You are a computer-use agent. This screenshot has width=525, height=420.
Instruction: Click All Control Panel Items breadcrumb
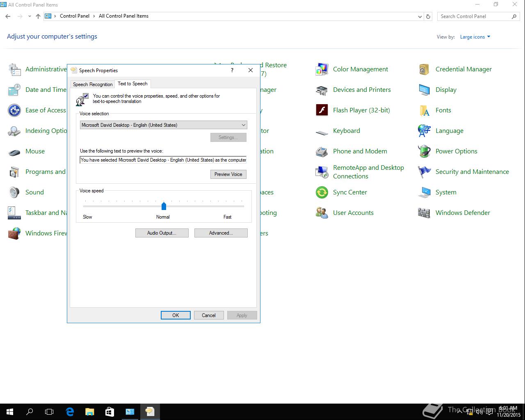(x=123, y=16)
